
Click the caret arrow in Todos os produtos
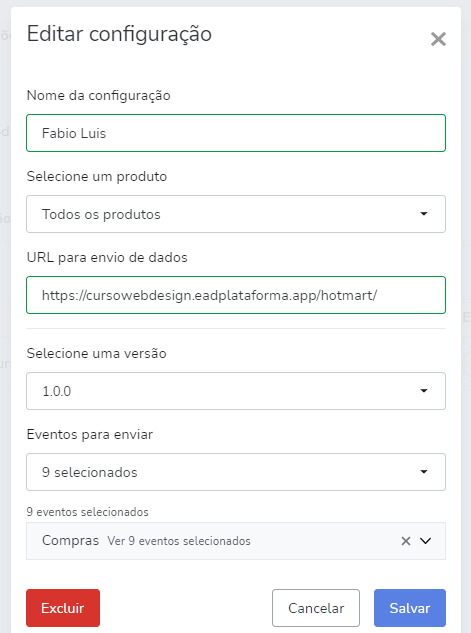(x=424, y=214)
